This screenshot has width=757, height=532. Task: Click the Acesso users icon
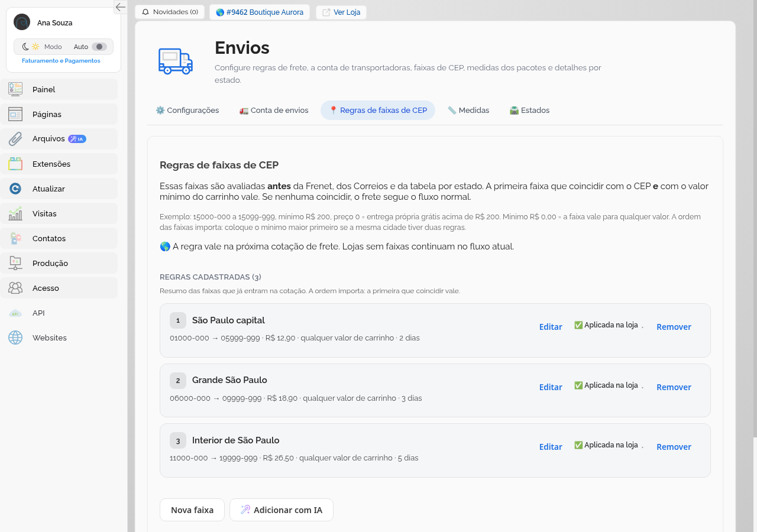[15, 288]
